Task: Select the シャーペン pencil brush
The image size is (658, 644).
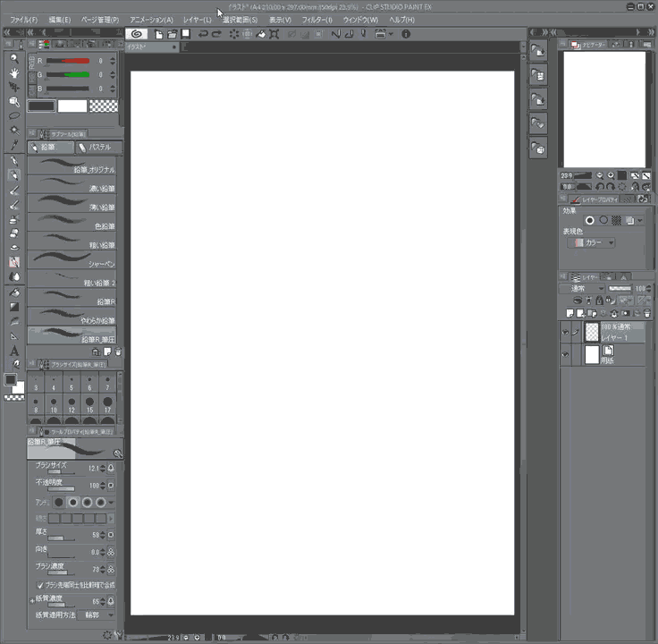Action: click(72, 260)
